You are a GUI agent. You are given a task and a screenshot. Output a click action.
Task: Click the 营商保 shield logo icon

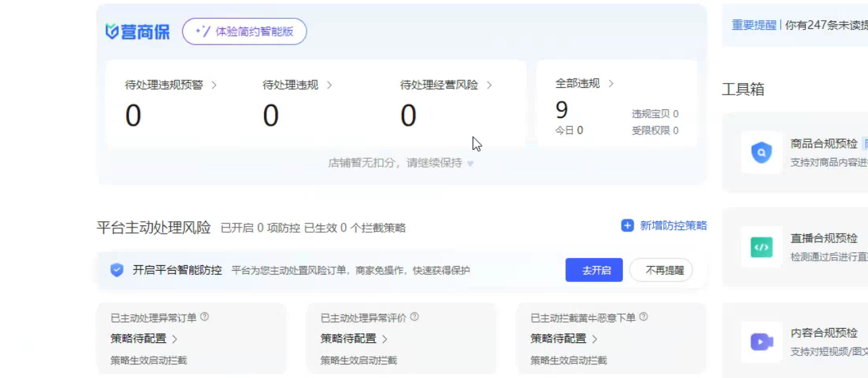(x=112, y=32)
